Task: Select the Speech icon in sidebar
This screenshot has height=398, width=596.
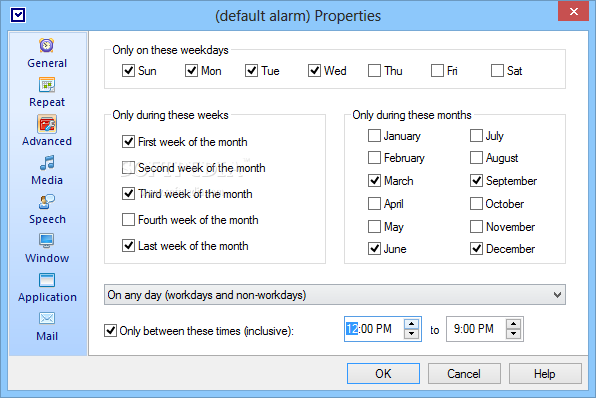Action: (x=47, y=202)
